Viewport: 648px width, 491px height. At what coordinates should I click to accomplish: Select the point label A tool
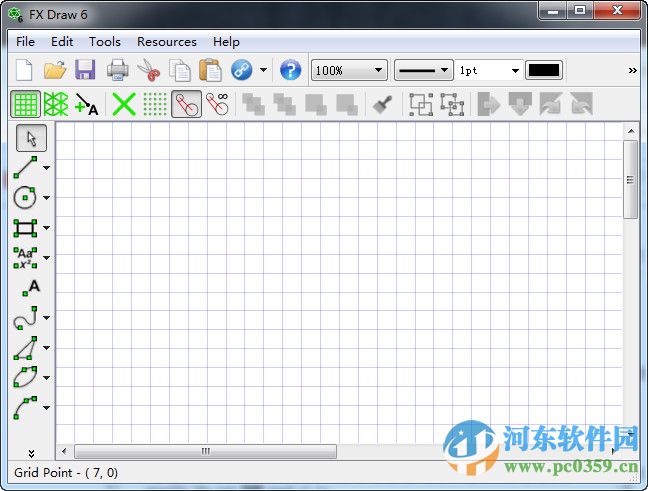click(x=31, y=288)
